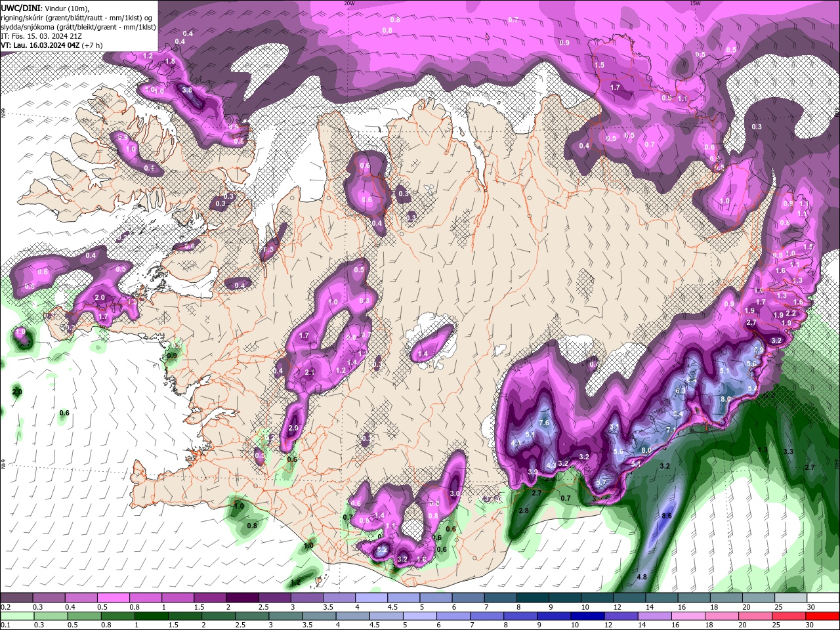Select the gray-blue 3.5 swatch in lower legend
Image resolution: width=840 pixels, height=630 pixels.
(320, 616)
